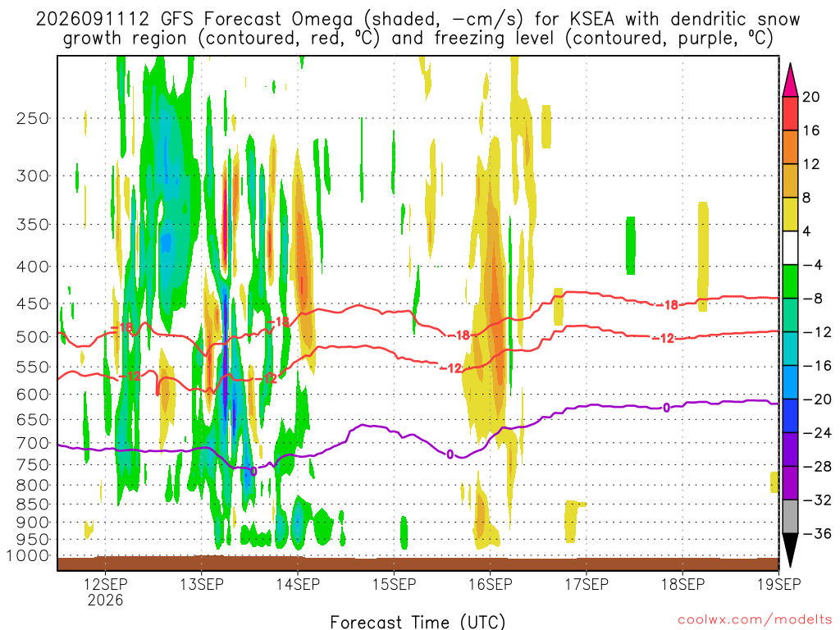Click the 12SEP 2026 axis label
Viewport: 840px width, 630px height.
pyautogui.click(x=105, y=591)
